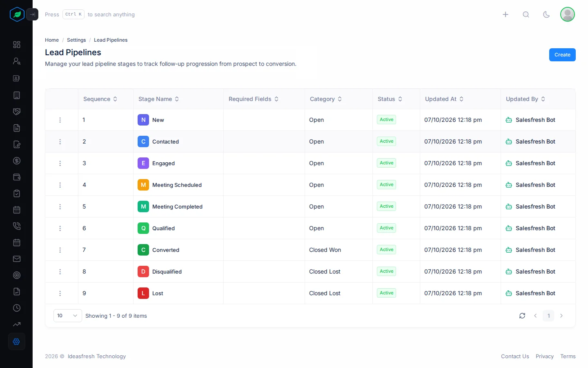Open the leads person-search sidebar icon
The height and width of the screenshot is (368, 588).
click(x=17, y=61)
